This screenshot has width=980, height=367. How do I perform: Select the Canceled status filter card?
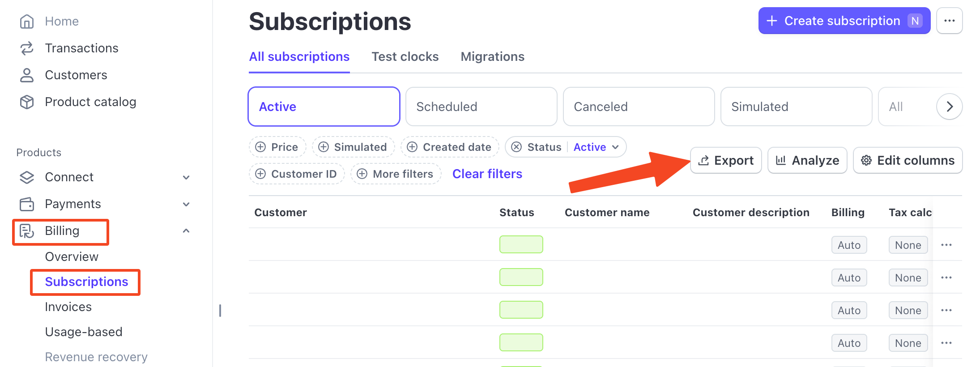[x=639, y=107]
